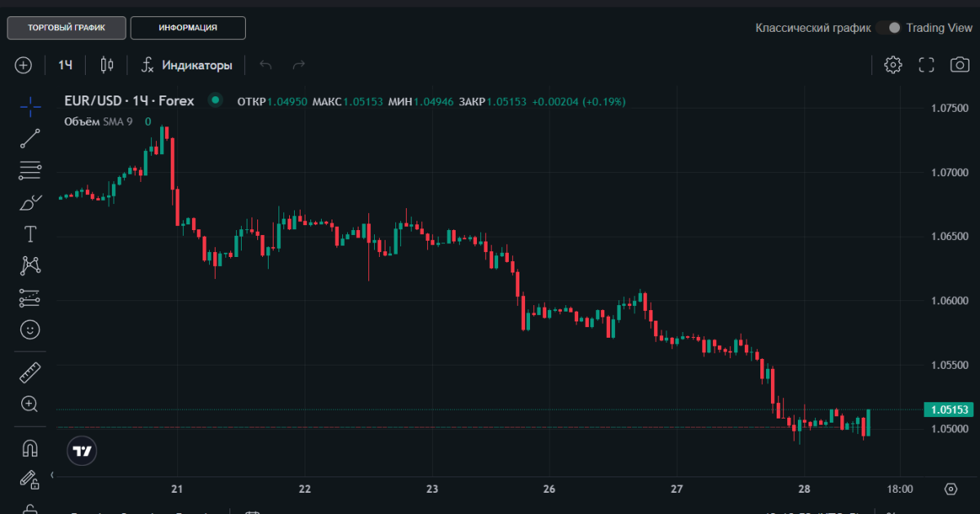Switch to the ТОРГОВЫЙ ГРАФИК tab
The height and width of the screenshot is (514, 980).
(x=67, y=28)
